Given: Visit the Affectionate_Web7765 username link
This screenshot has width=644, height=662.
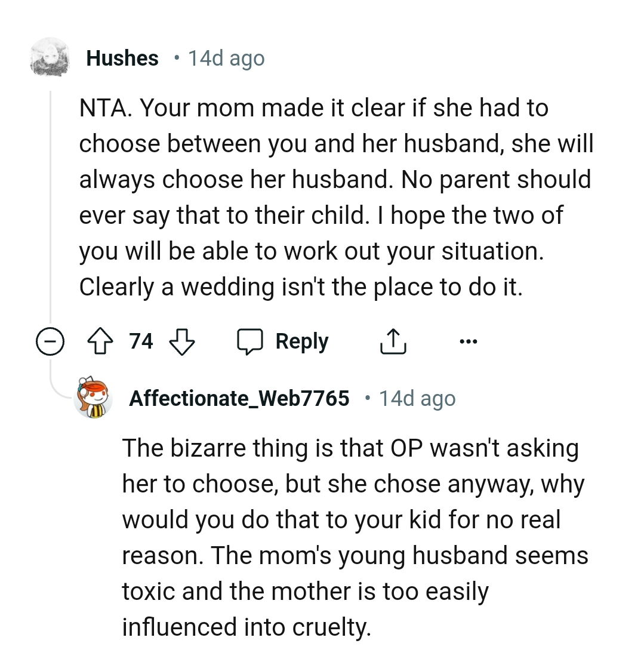Looking at the screenshot, I should [x=239, y=398].
